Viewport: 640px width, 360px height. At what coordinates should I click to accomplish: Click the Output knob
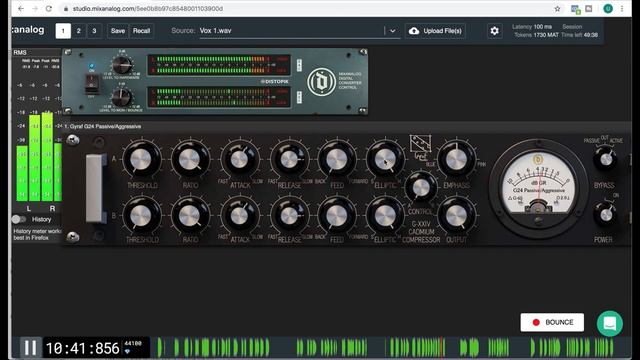[456, 215]
